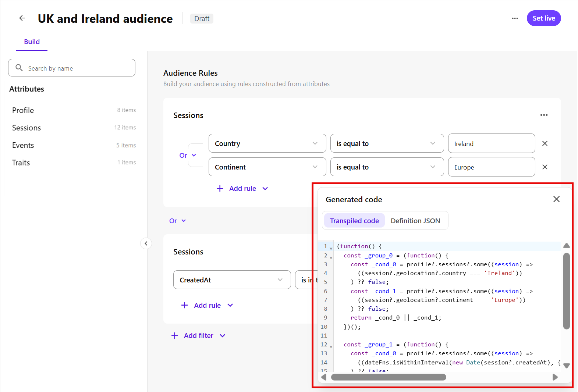
Task: Open the Events attributes category
Action: [x=74, y=145]
